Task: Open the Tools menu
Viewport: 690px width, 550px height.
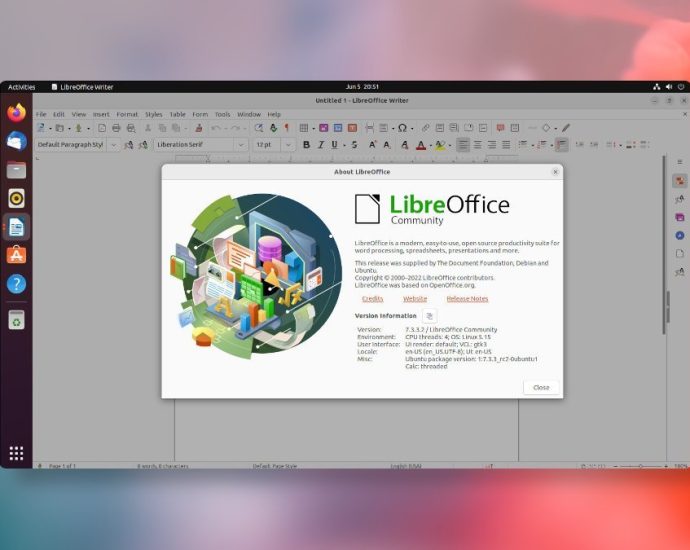Action: [223, 114]
